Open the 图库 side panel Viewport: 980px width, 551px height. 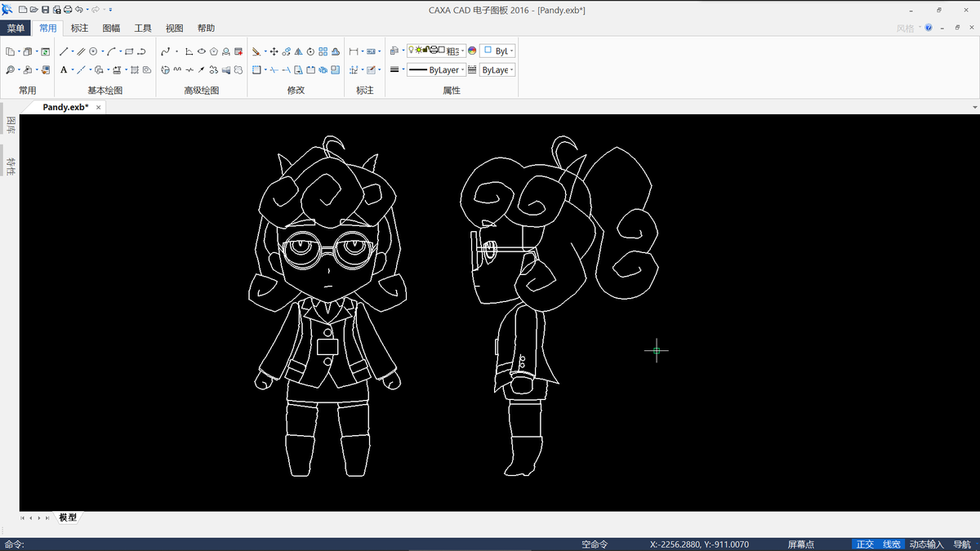point(11,124)
